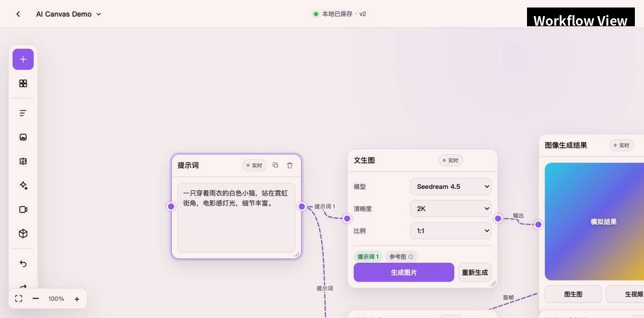The width and height of the screenshot is (644, 318).
Task: Click the fit-to-screen icon
Action: [19, 299]
